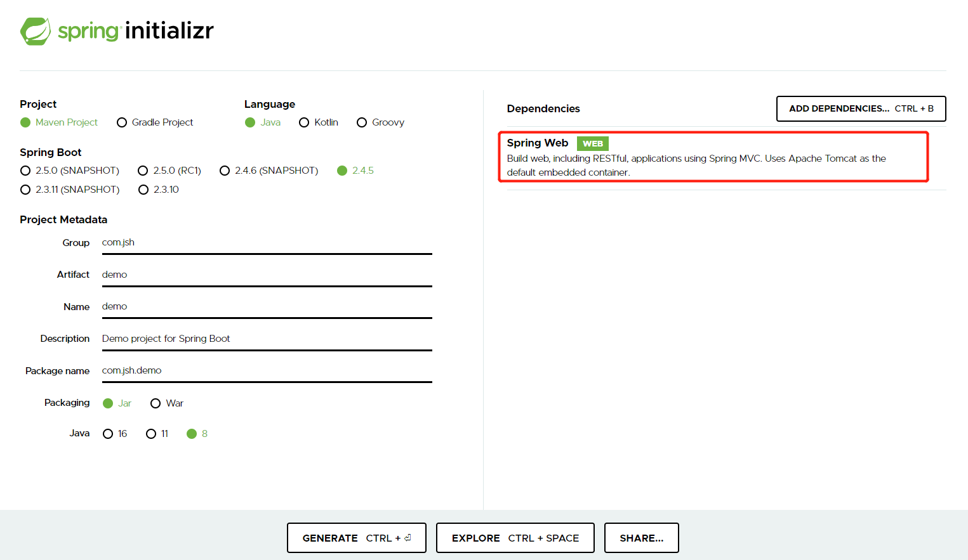Viewport: 968px width, 560px height.
Task: Set packaging to Jar
Action: point(117,403)
